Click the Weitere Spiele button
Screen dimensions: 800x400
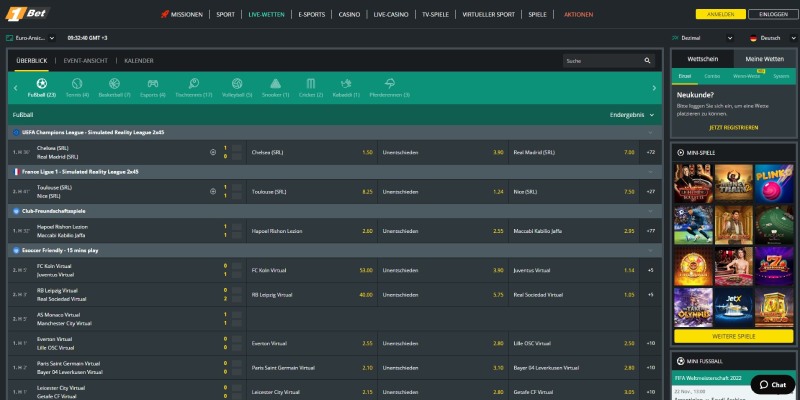tap(734, 336)
